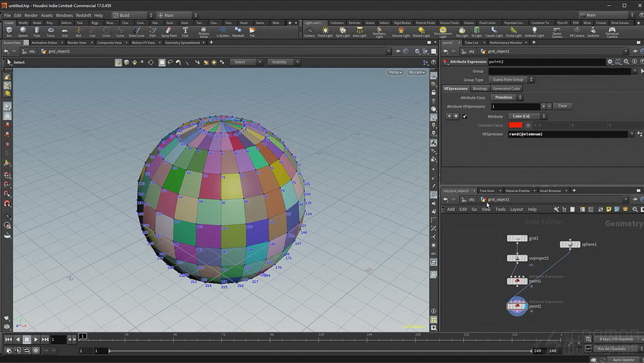This screenshot has height=363, width=644.
Task: Toggle the VEXpression enable checkmark
Action: tap(464, 116)
